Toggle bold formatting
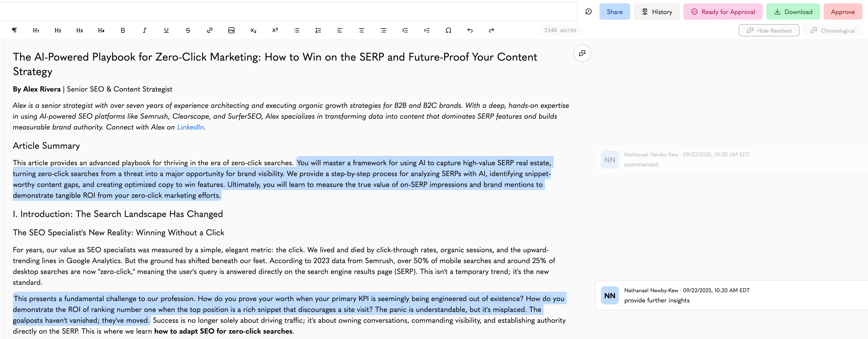The image size is (868, 339). (x=123, y=30)
